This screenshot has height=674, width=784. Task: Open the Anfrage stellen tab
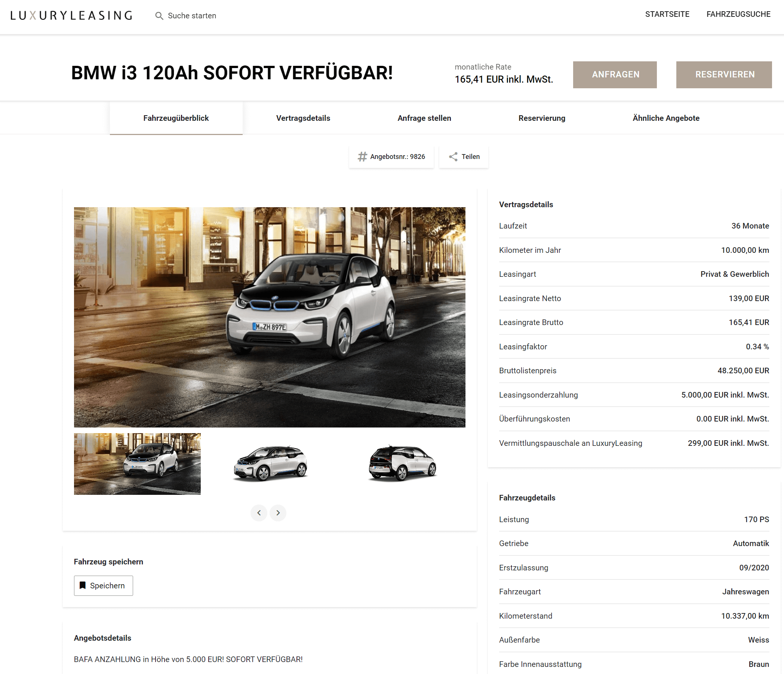pos(424,118)
